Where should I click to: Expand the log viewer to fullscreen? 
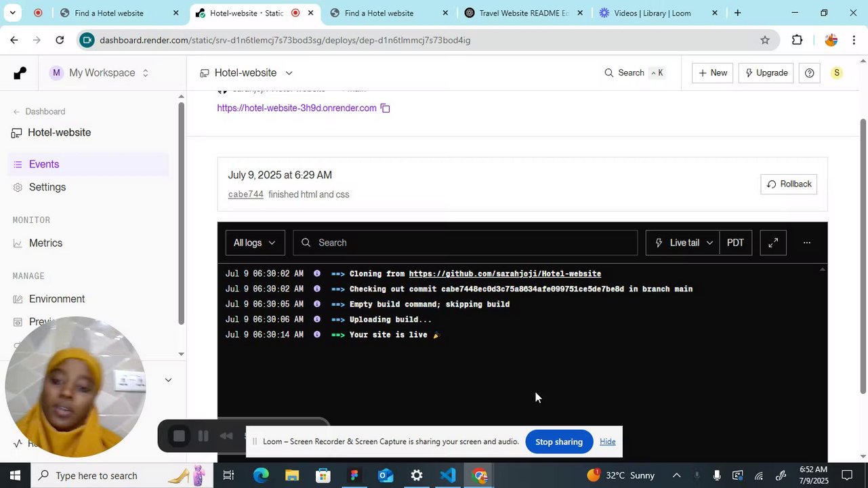point(773,243)
